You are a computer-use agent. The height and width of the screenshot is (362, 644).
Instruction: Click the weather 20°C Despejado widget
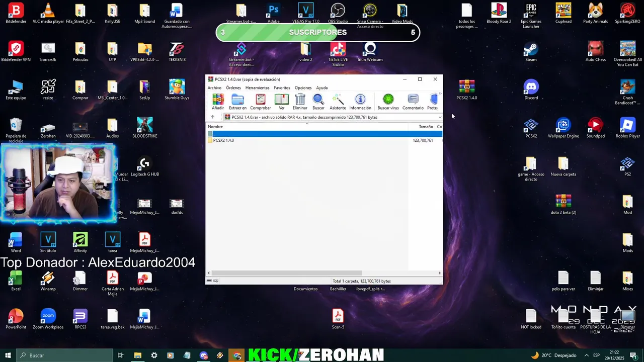point(553,355)
